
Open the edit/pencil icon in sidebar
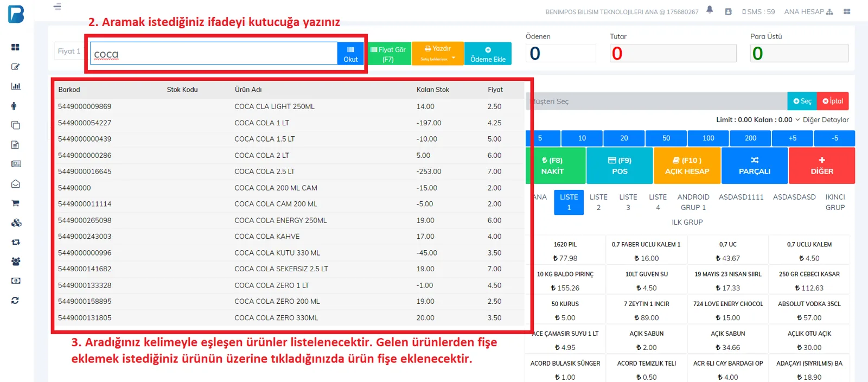tap(15, 67)
